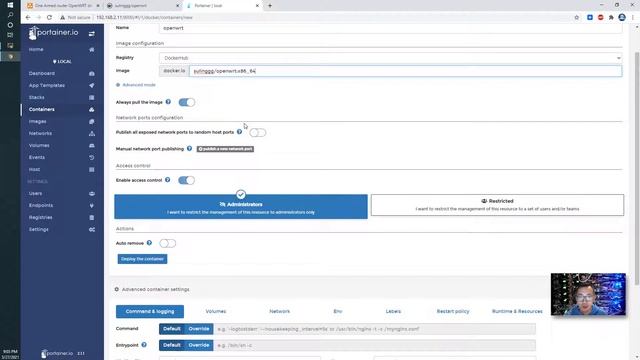
Task: Click the browser address bar URL
Action: tap(144, 18)
